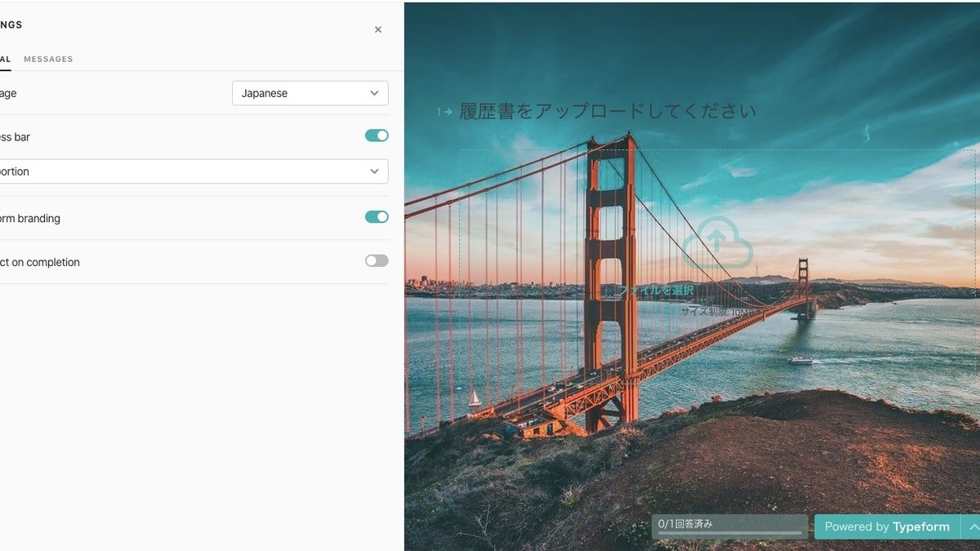Click the Settings panel heading
This screenshot has height=551, width=980.
(11, 25)
